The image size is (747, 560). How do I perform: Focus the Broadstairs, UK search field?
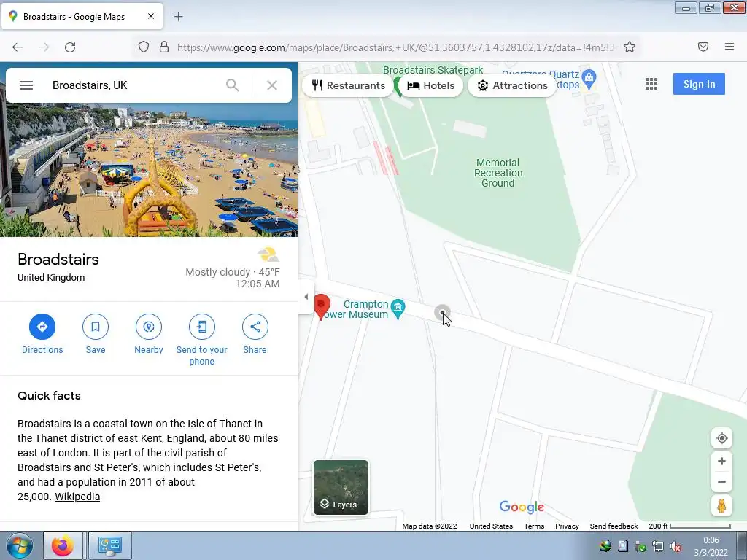133,85
